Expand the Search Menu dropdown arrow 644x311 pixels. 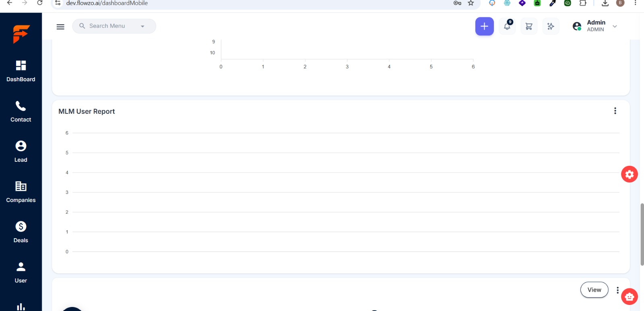click(x=142, y=26)
